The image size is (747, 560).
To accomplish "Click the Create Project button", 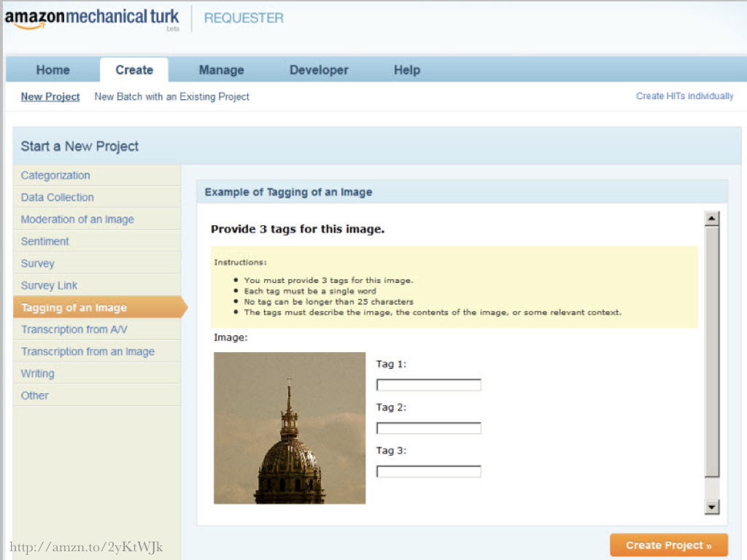I will tap(668, 545).
